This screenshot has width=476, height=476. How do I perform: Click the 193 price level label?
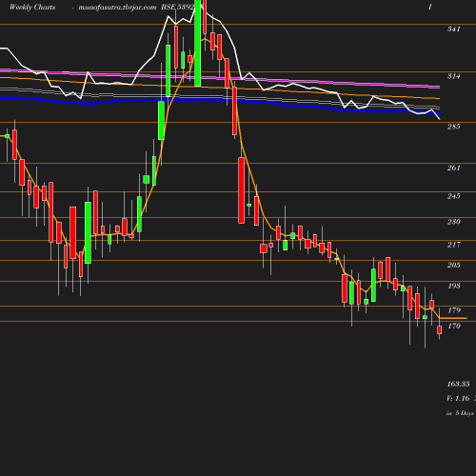tap(454, 286)
